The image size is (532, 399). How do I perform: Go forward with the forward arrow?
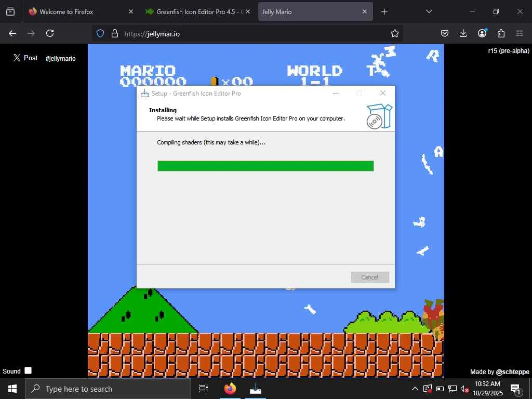[x=31, y=33]
